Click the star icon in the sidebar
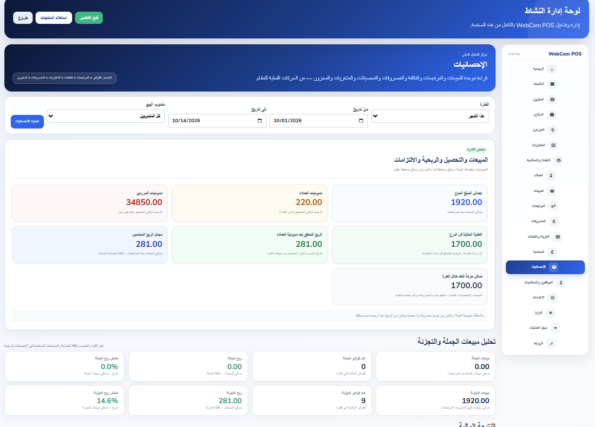The height and width of the screenshot is (427, 595). click(x=551, y=313)
